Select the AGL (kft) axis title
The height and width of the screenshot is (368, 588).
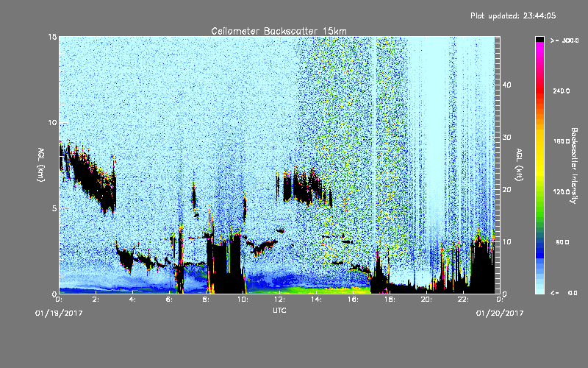pyautogui.click(x=519, y=165)
